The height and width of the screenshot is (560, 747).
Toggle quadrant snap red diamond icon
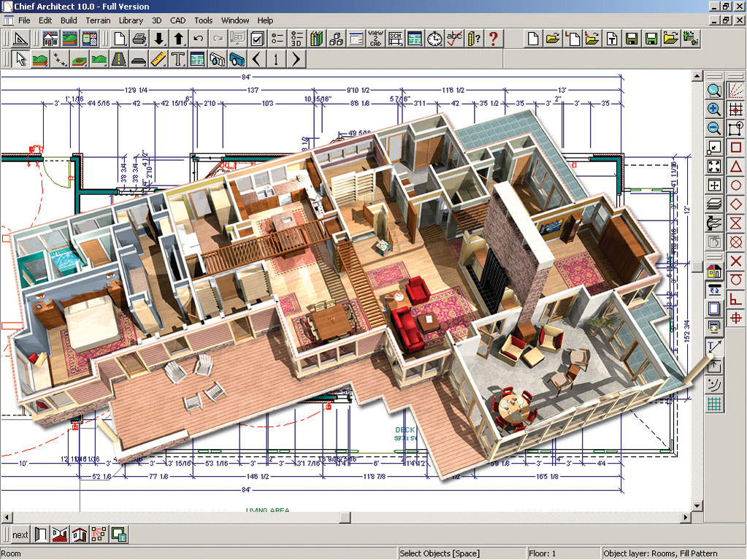coord(736,204)
